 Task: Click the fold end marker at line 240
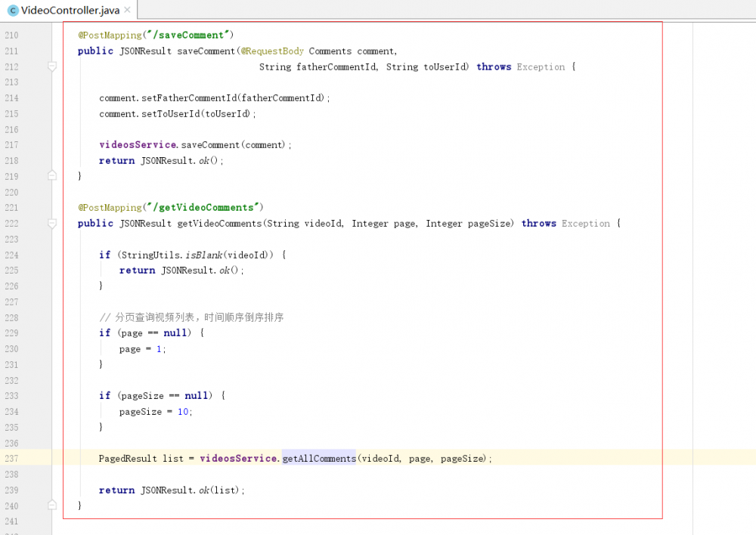point(52,505)
